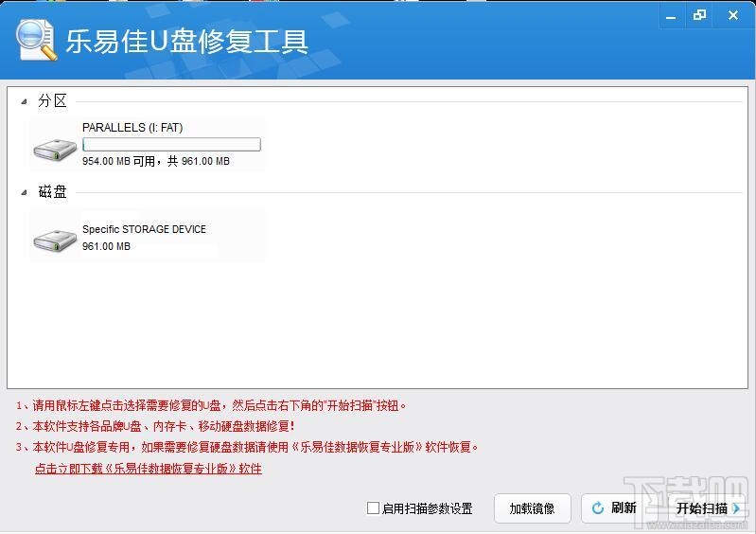Open the 乐易佳数据恢复专业版 download link

(x=149, y=469)
